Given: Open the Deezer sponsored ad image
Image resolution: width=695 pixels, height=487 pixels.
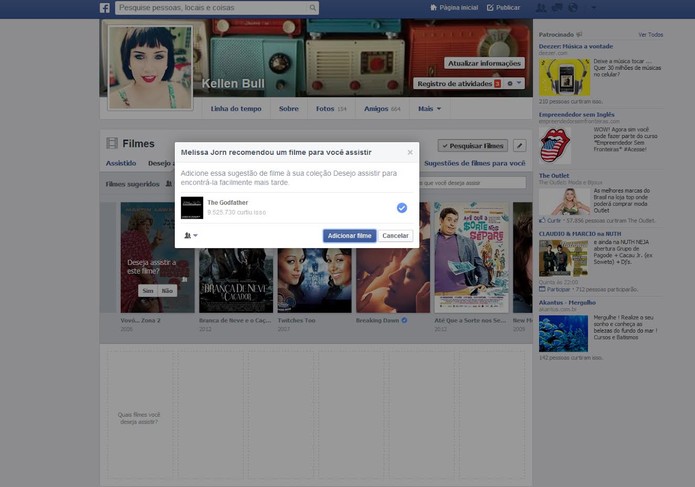Looking at the screenshot, I should pos(564,78).
